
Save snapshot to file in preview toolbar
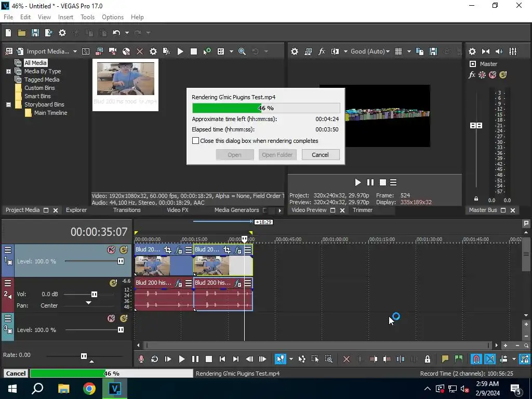pos(433,51)
